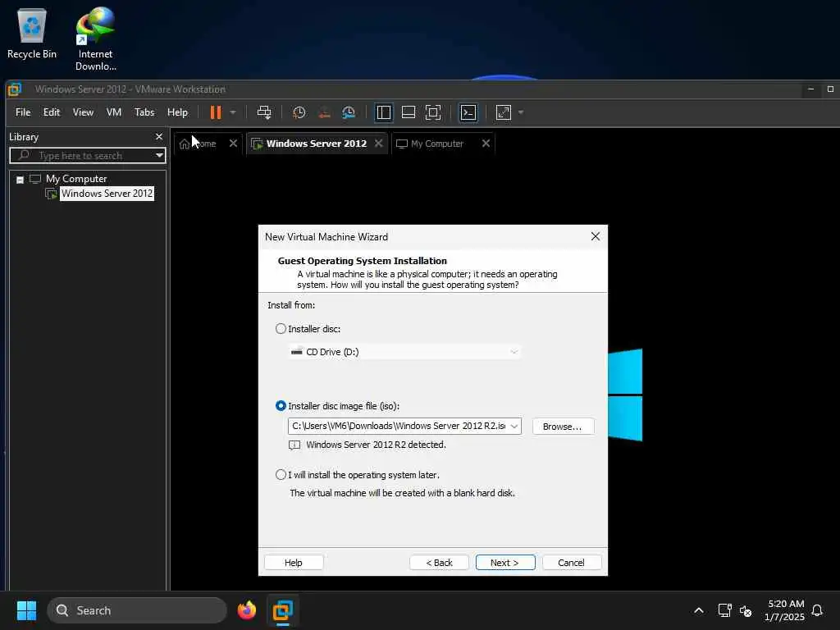Open the snapshot manager icon
This screenshot has width=840, height=630.
349,112
